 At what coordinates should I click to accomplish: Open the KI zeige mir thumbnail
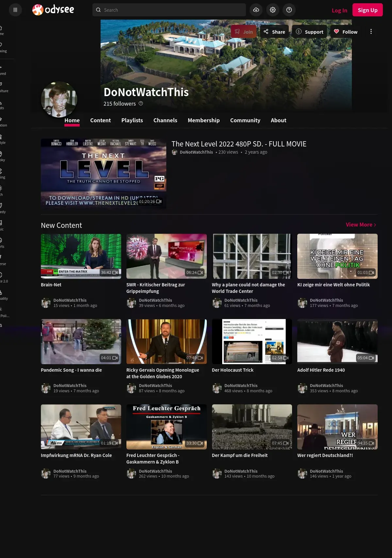pyautogui.click(x=337, y=256)
